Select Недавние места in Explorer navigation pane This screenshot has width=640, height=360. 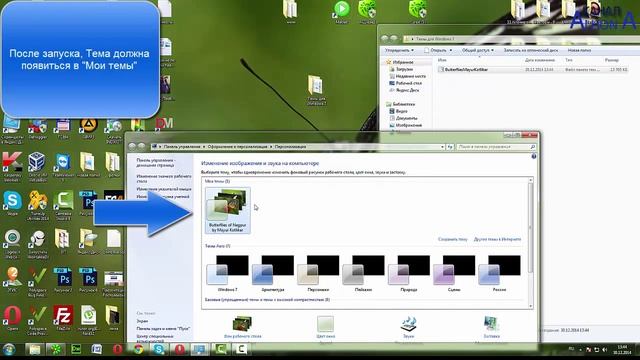point(408,76)
